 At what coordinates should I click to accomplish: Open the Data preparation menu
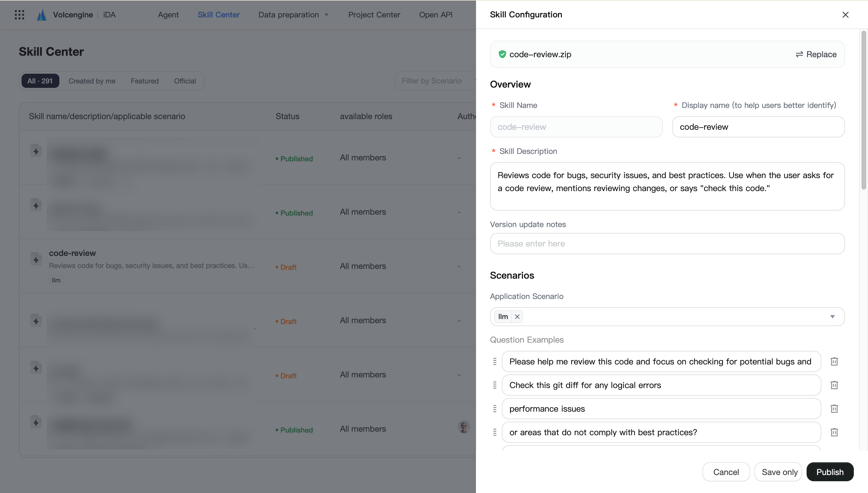293,14
